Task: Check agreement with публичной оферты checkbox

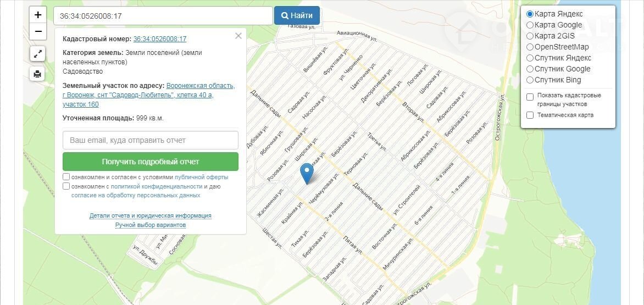Action: point(66,177)
